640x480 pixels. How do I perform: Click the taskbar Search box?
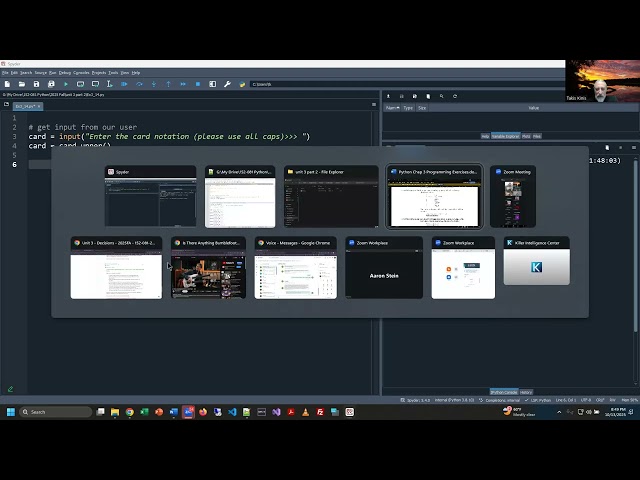56,412
